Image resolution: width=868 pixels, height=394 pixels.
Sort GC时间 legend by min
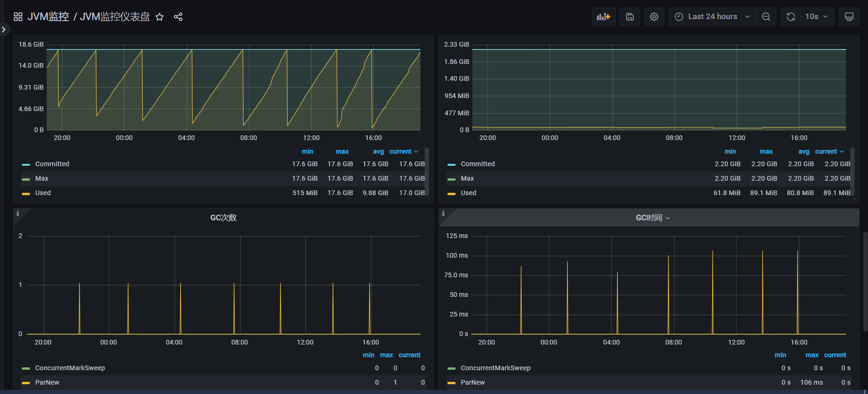coord(780,355)
